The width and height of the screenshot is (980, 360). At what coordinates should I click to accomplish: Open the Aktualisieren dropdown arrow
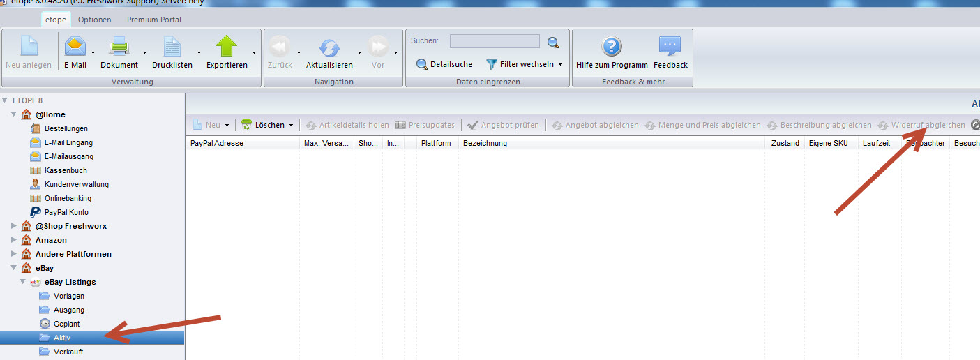360,52
